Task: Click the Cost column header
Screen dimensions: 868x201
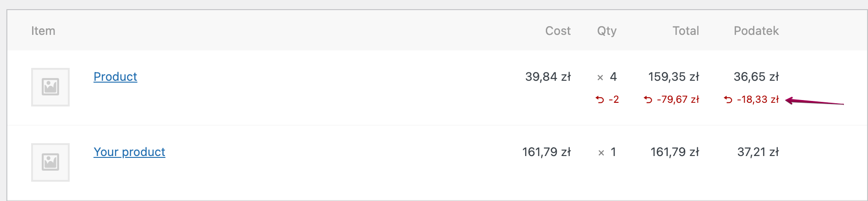Action: coord(558,31)
